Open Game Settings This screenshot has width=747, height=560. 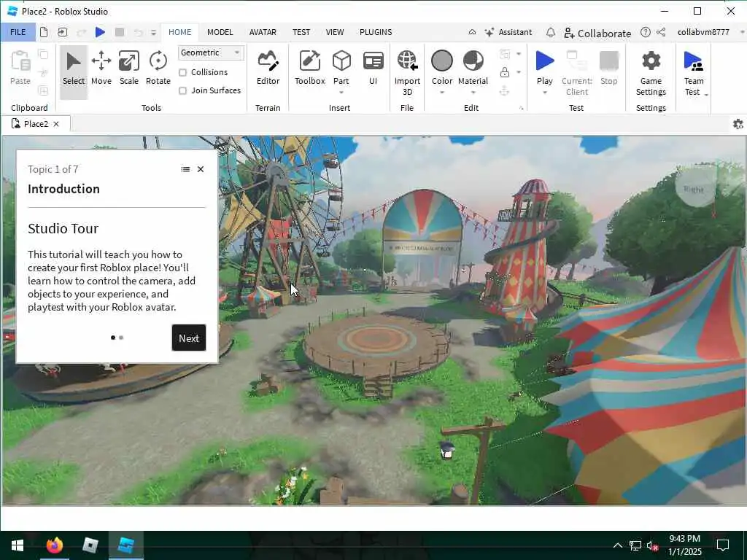651,73
